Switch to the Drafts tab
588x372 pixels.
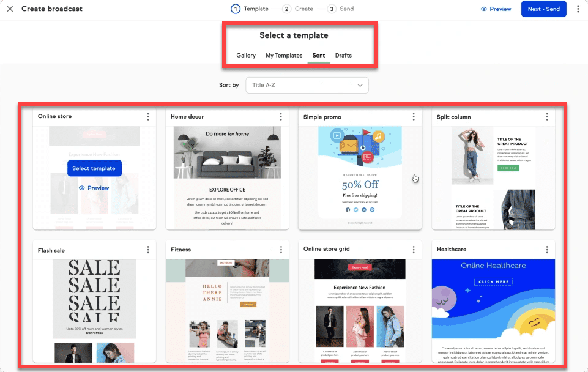343,55
